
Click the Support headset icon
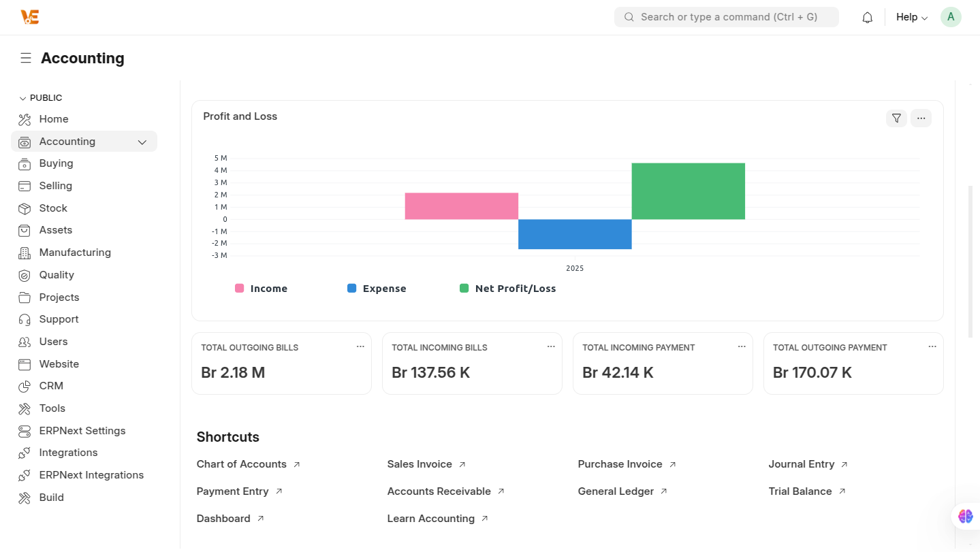[25, 320]
